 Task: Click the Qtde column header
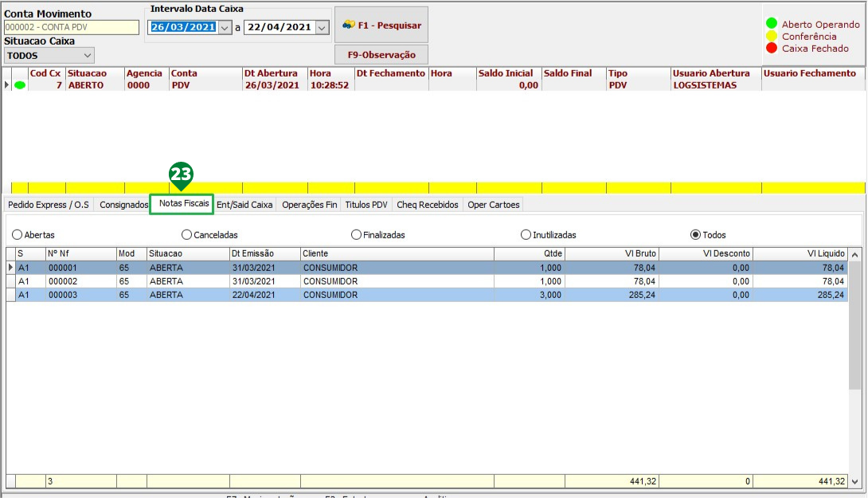click(530, 253)
